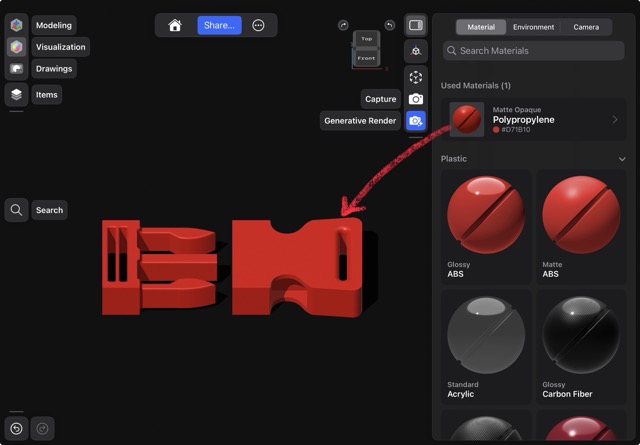Click the Items label
640x445 pixels.
47,95
